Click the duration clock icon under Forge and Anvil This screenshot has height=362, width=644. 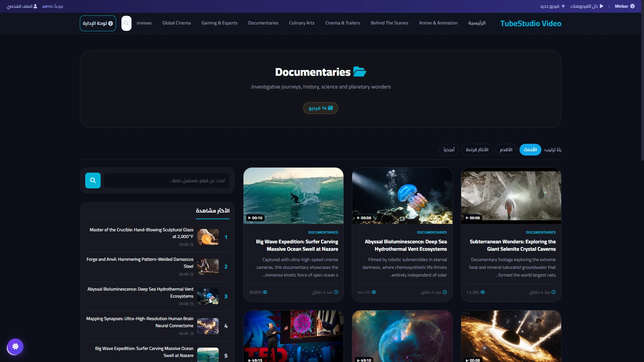192,275
